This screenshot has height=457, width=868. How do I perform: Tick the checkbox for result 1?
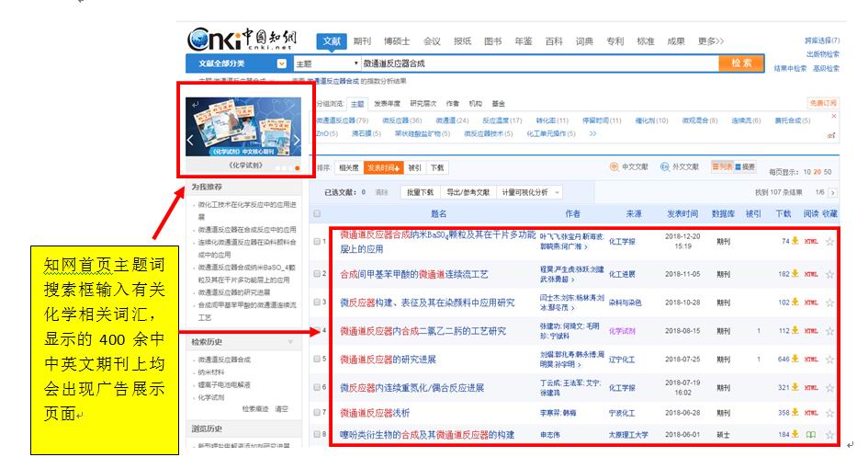coord(318,242)
